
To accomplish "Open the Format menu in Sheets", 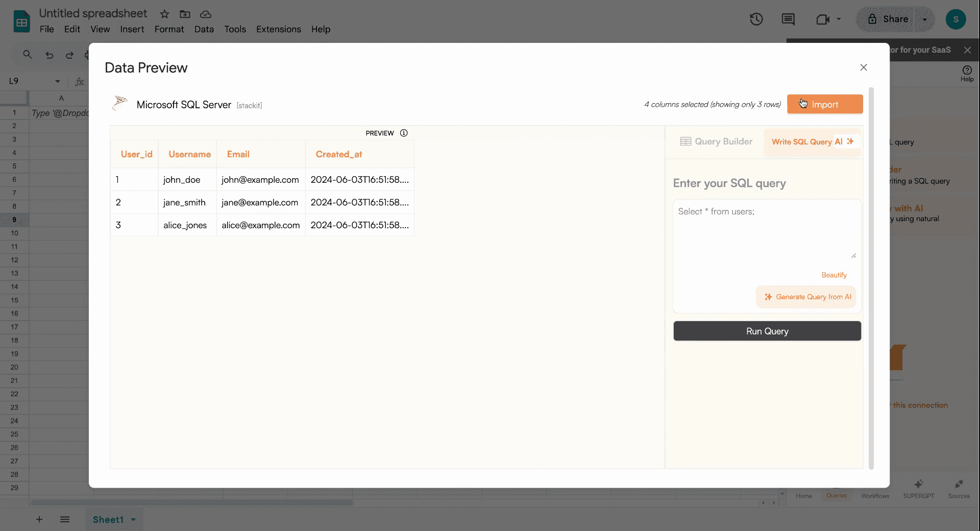I will (169, 29).
